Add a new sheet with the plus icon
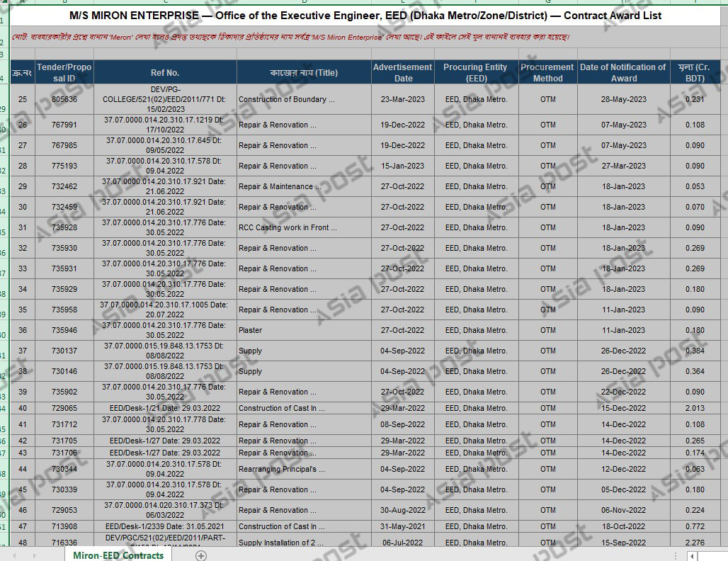Screen dimensions: 728x561 [201, 555]
